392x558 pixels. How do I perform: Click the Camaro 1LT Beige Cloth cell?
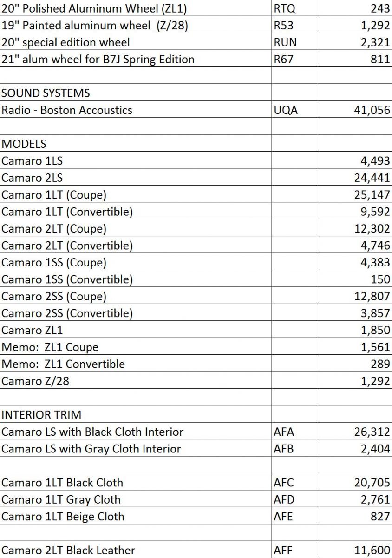coord(63,516)
